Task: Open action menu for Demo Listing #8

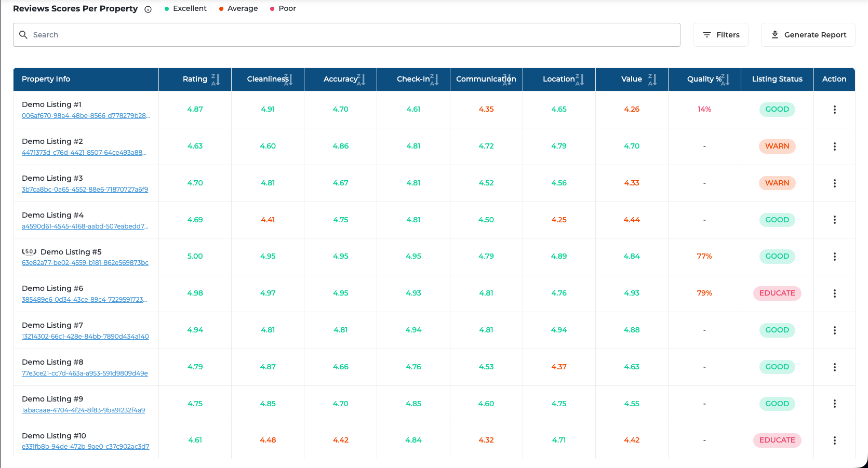Action: (834, 367)
